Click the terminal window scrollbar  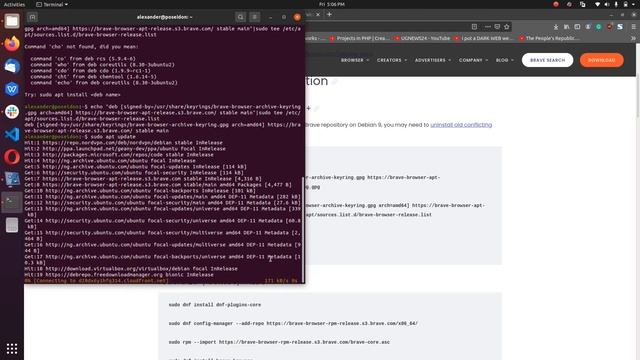(303, 229)
